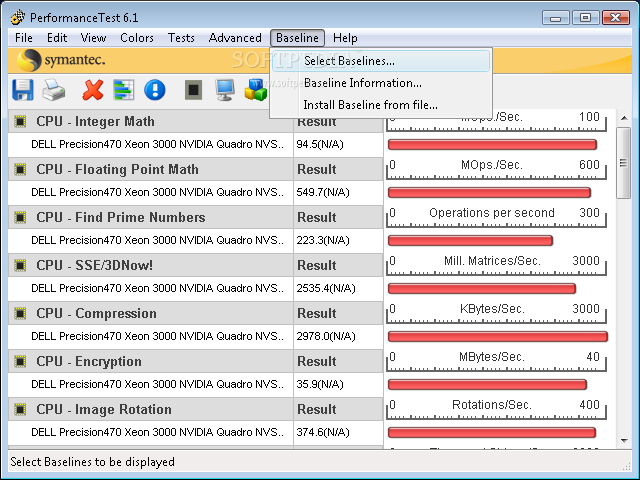Click the chip icon beside CPU - Image Rotation

point(20,409)
